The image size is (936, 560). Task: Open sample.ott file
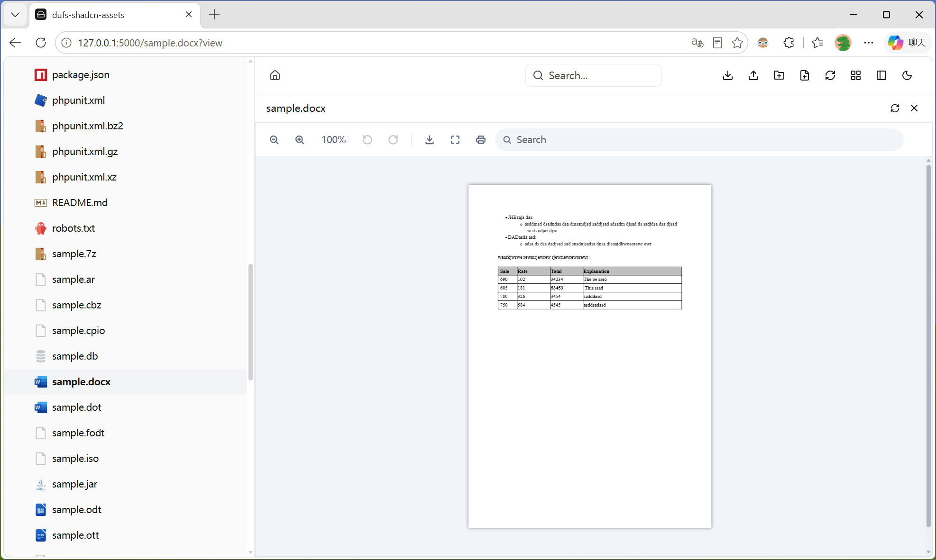pyautogui.click(x=126, y=535)
